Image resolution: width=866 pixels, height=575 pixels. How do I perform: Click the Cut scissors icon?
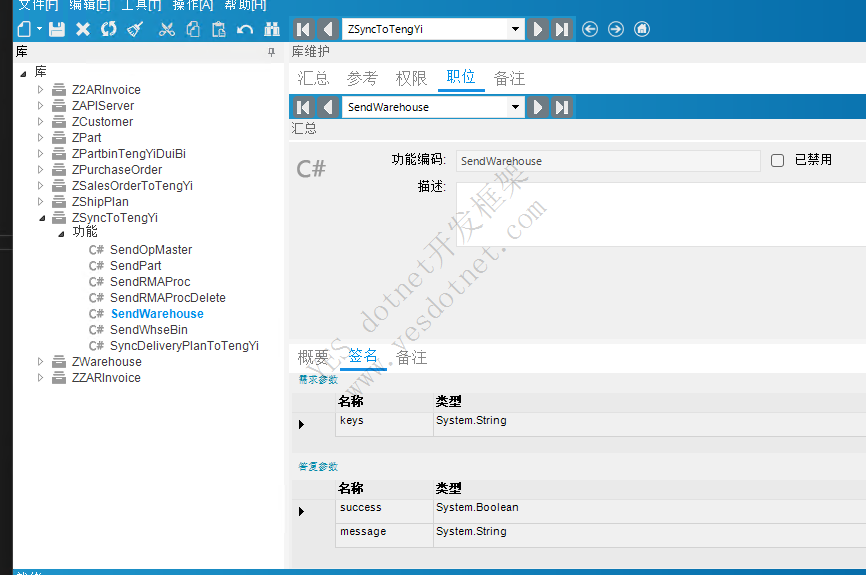166,29
